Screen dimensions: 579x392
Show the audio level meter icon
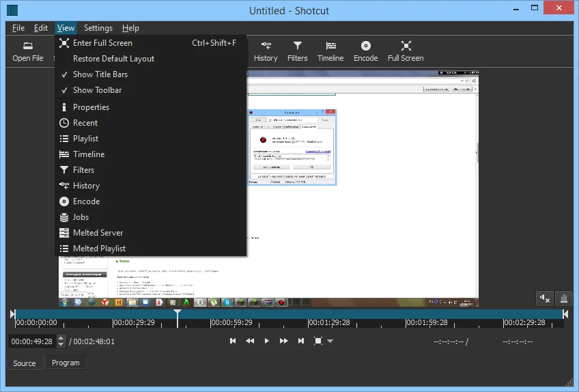[564, 298]
